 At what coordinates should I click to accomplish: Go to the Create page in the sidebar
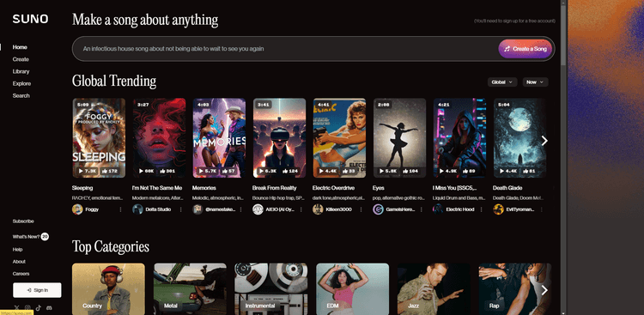click(x=21, y=59)
